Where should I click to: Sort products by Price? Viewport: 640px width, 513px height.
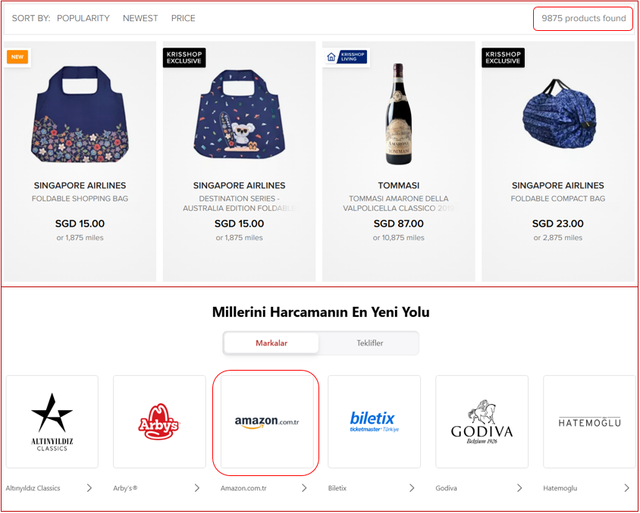[x=183, y=18]
